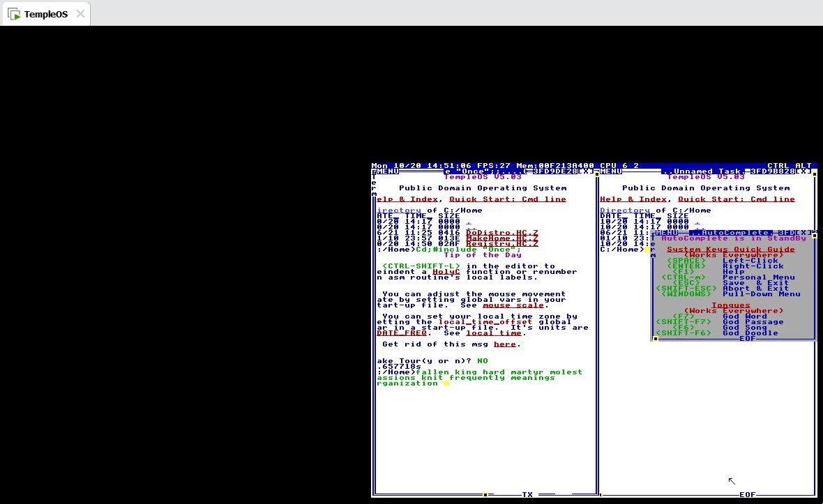This screenshot has width=823, height=504.
Task: Open Quick Start: Cmd line in Unnamed Task window
Action: 737,199
